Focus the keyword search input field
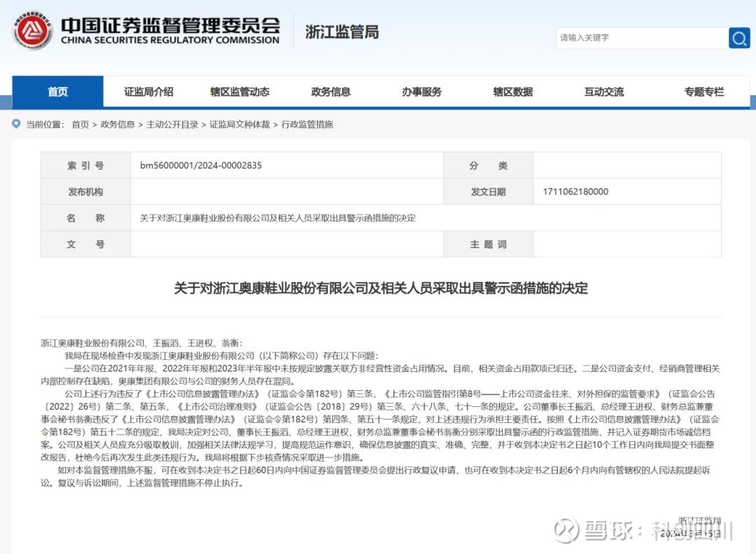The height and width of the screenshot is (554, 756). coord(643,38)
